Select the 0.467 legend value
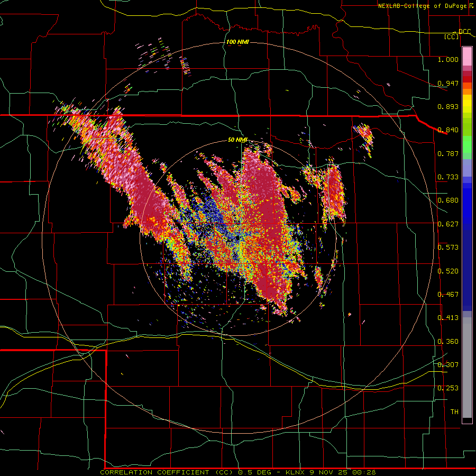476x476 pixels. [x=448, y=295]
